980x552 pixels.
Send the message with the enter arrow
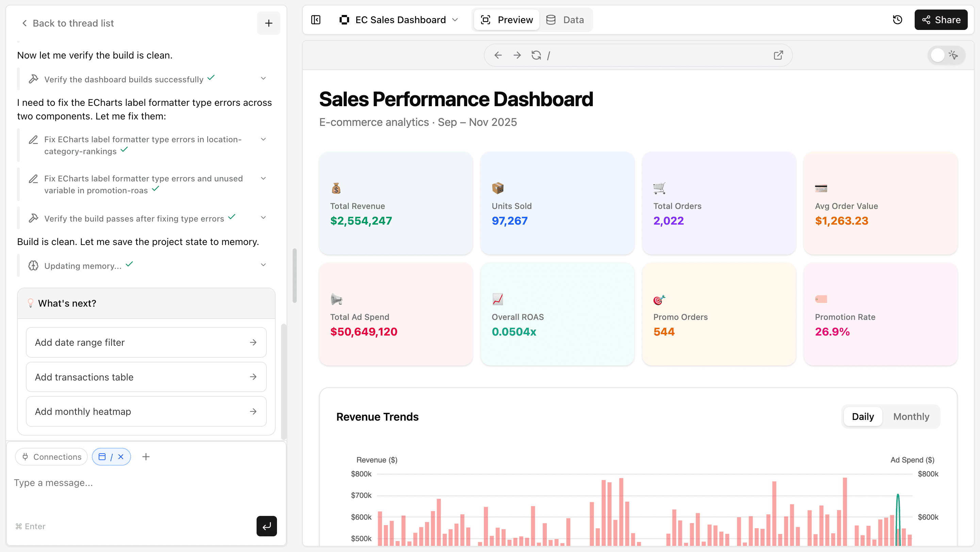[x=266, y=526]
